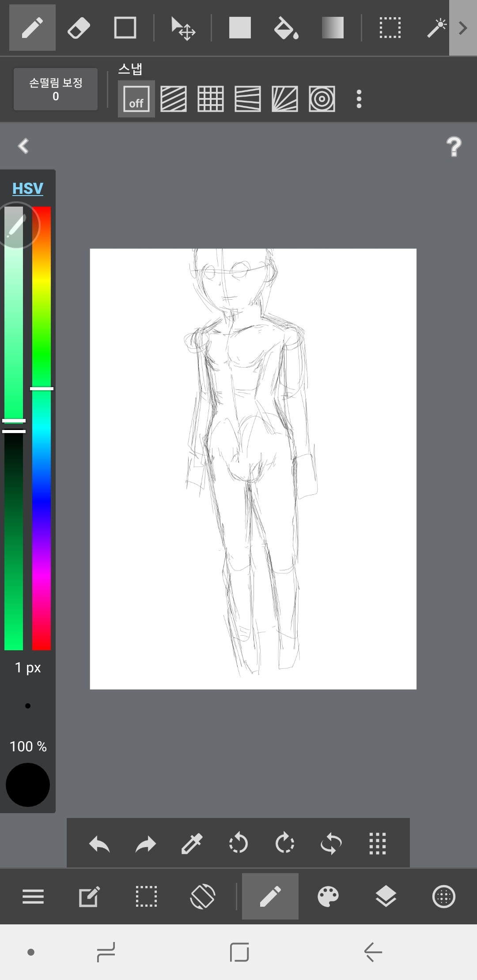Screen dimensions: 477x980
Task: Undo the last stroke
Action: [99, 844]
